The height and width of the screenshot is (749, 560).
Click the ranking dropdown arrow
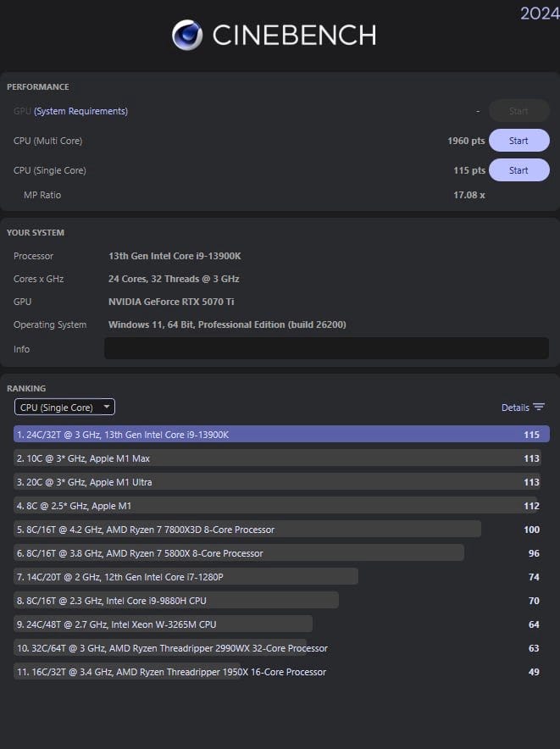(x=107, y=408)
